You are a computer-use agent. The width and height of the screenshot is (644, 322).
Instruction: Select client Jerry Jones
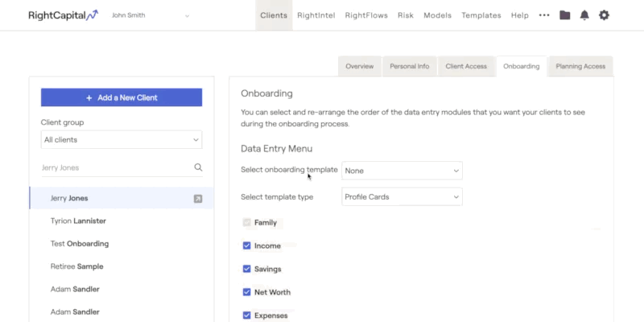pos(122,198)
